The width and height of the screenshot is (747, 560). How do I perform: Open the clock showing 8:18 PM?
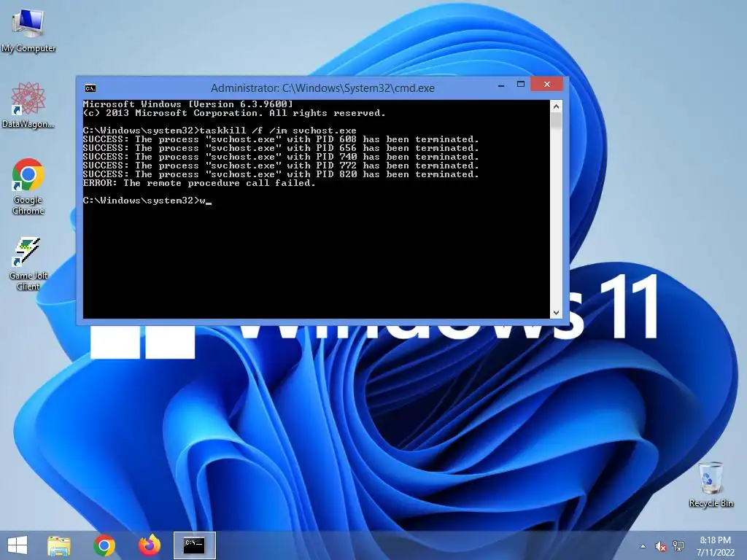[x=715, y=546]
